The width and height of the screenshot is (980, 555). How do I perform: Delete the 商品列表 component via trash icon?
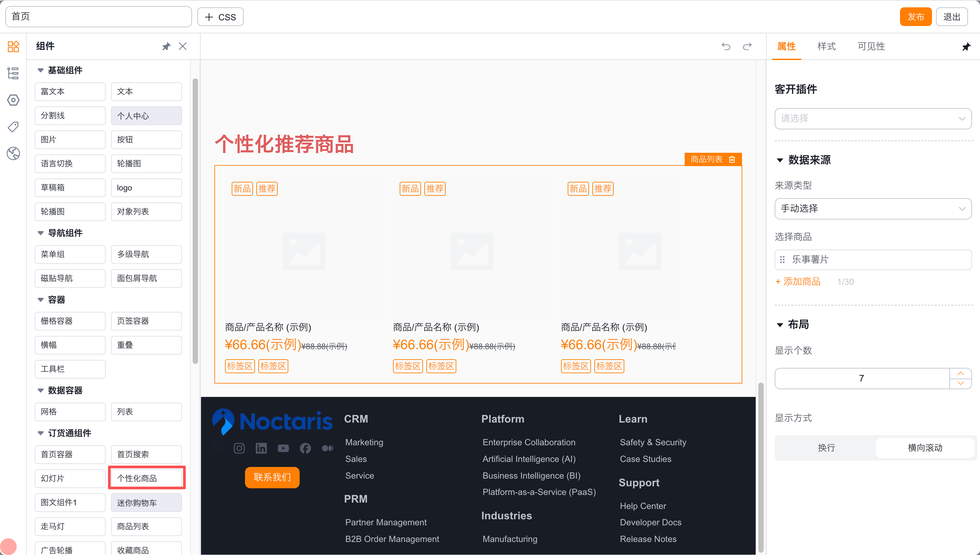coord(732,159)
